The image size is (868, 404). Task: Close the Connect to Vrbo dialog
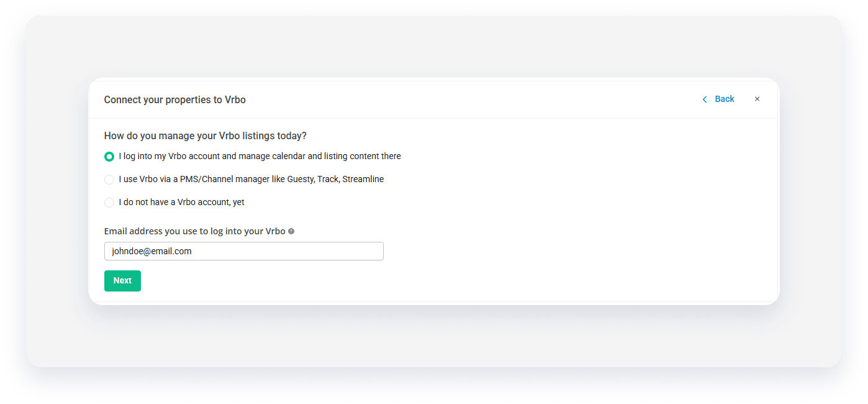(757, 99)
